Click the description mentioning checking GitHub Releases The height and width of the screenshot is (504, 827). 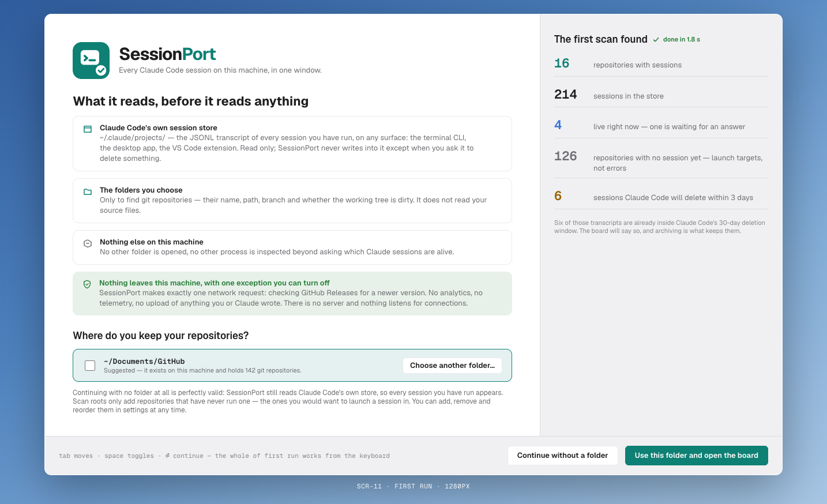[x=291, y=298]
